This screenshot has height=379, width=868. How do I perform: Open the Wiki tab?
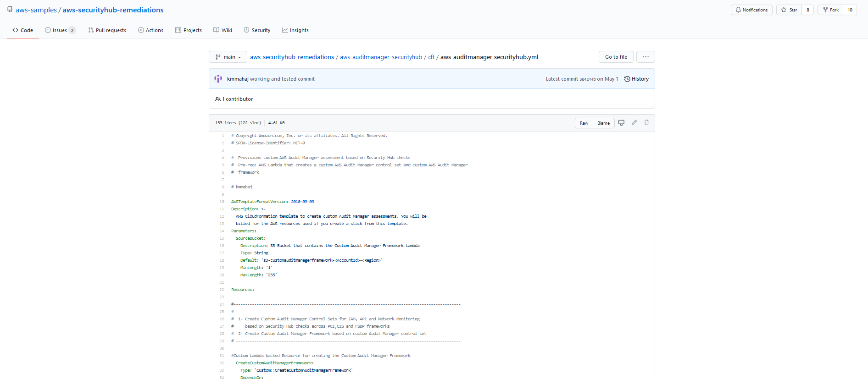pyautogui.click(x=223, y=30)
